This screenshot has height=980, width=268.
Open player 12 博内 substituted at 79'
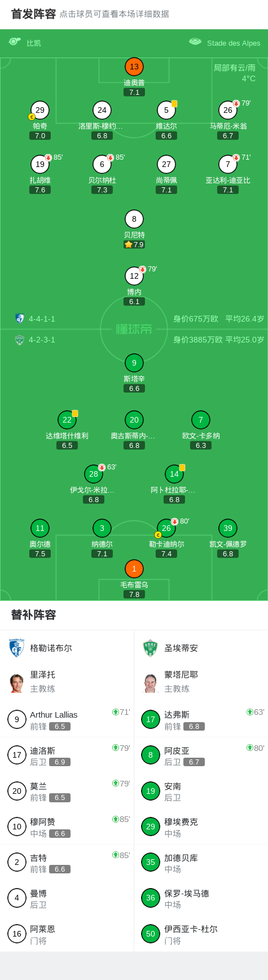point(134,276)
